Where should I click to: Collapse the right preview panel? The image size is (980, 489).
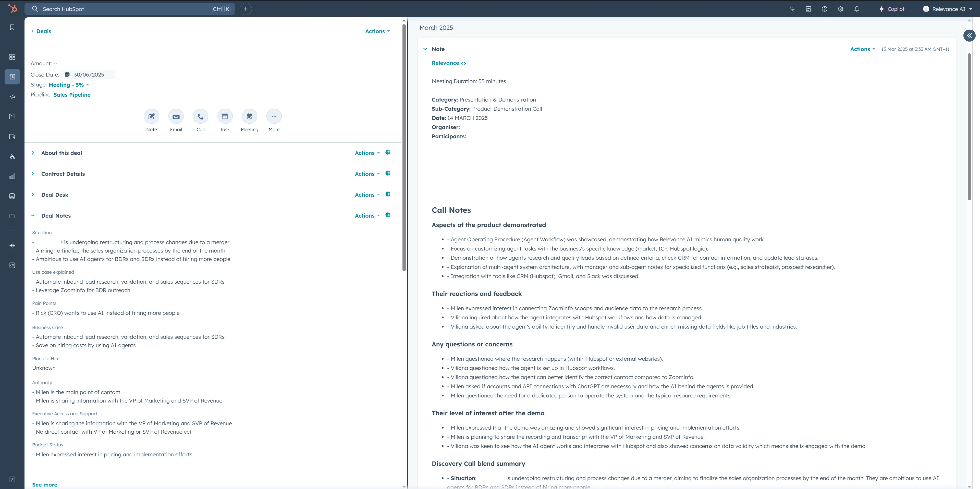click(969, 35)
